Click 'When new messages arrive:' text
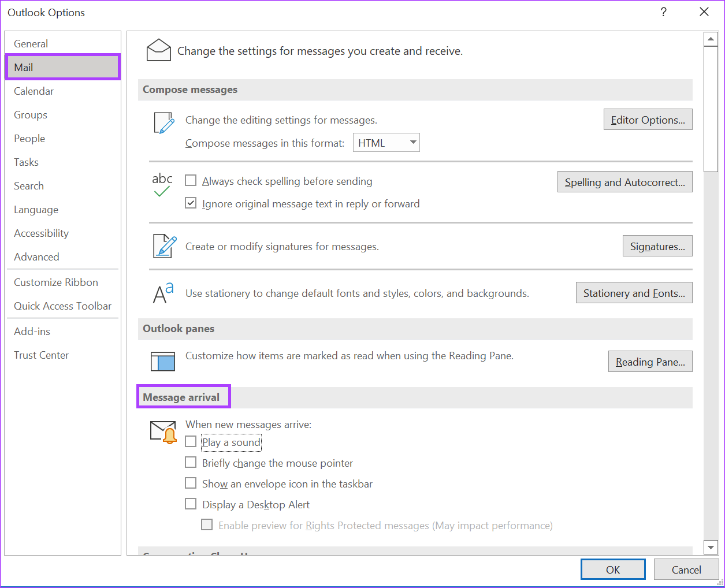 click(x=248, y=425)
